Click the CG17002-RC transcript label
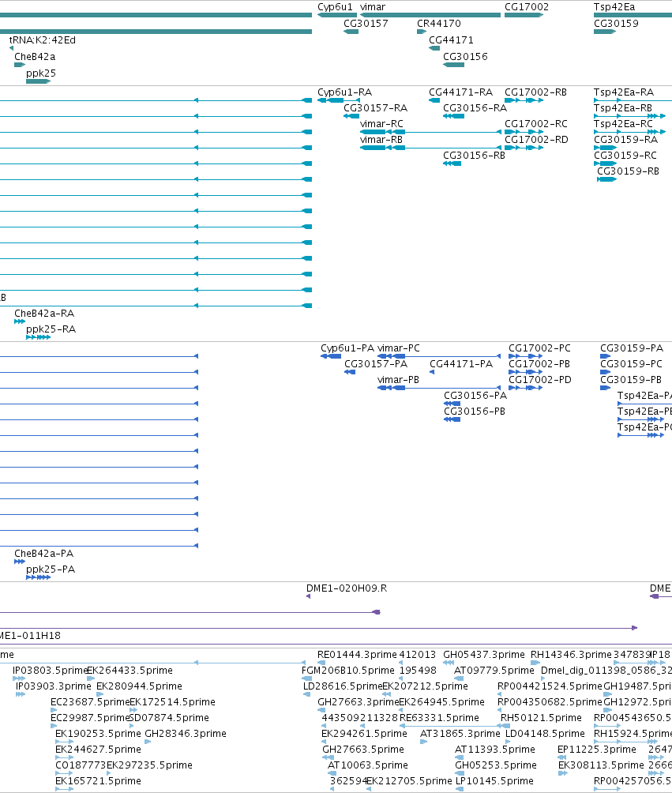672x793 pixels. pyautogui.click(x=536, y=124)
